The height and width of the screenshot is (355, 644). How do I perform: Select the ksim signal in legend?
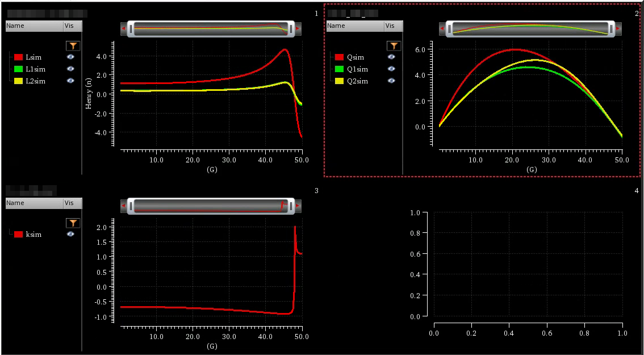(34, 235)
